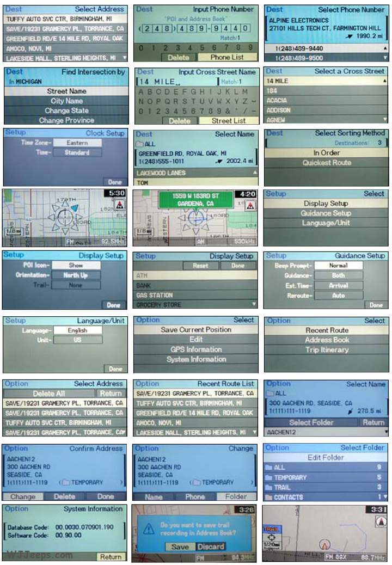The height and width of the screenshot is (565, 392).
Task: Click Discard in the save trail dialog
Action: pos(211,546)
